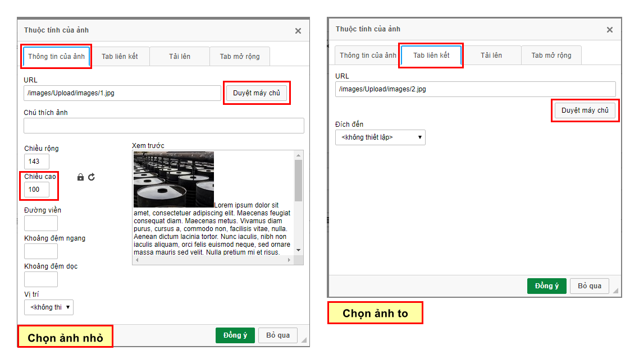This screenshot has height=364, width=639.
Task: Toggle the lock aspect ratio icon
Action: click(80, 177)
